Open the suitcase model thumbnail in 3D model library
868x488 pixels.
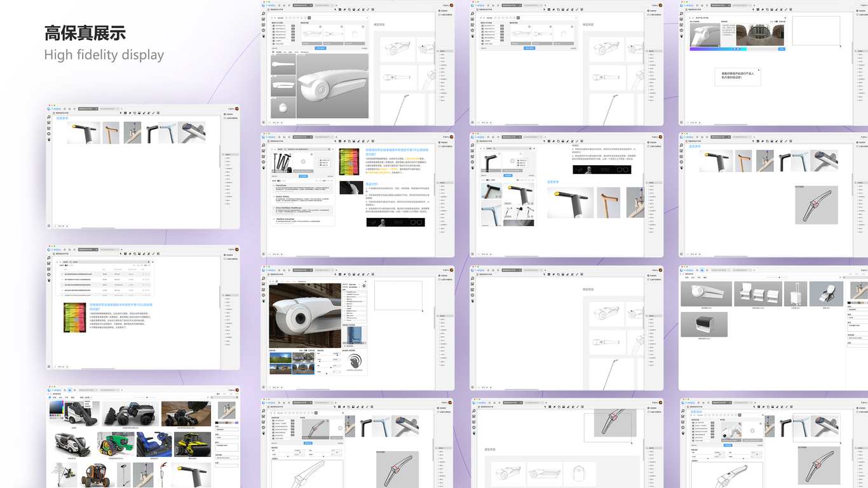(x=796, y=294)
